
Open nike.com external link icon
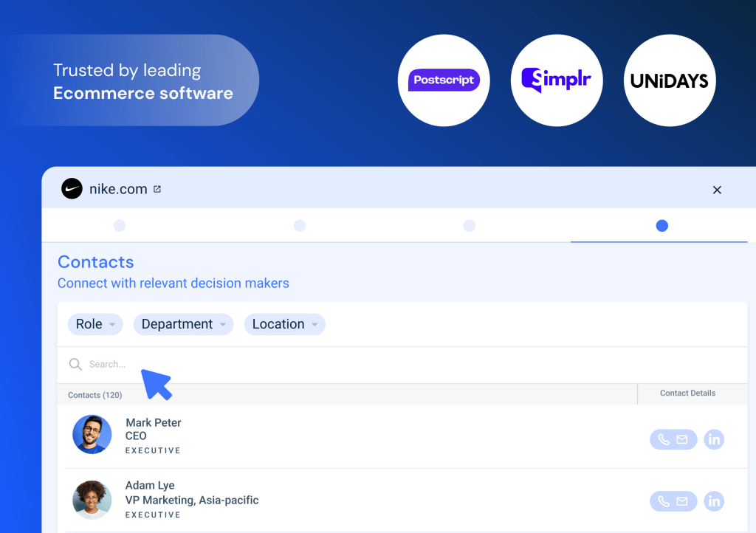pyautogui.click(x=157, y=189)
